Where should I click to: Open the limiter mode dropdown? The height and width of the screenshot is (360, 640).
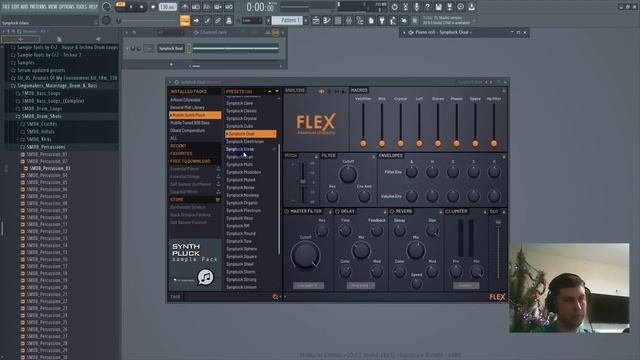[466, 286]
